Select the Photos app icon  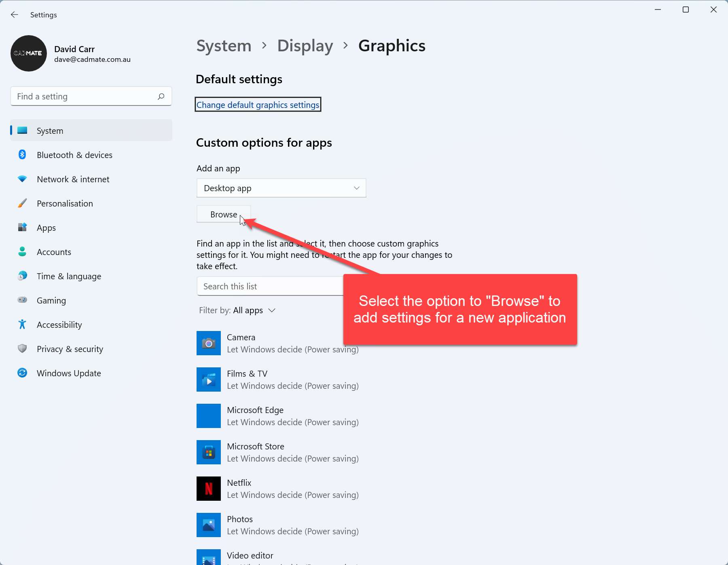click(208, 525)
